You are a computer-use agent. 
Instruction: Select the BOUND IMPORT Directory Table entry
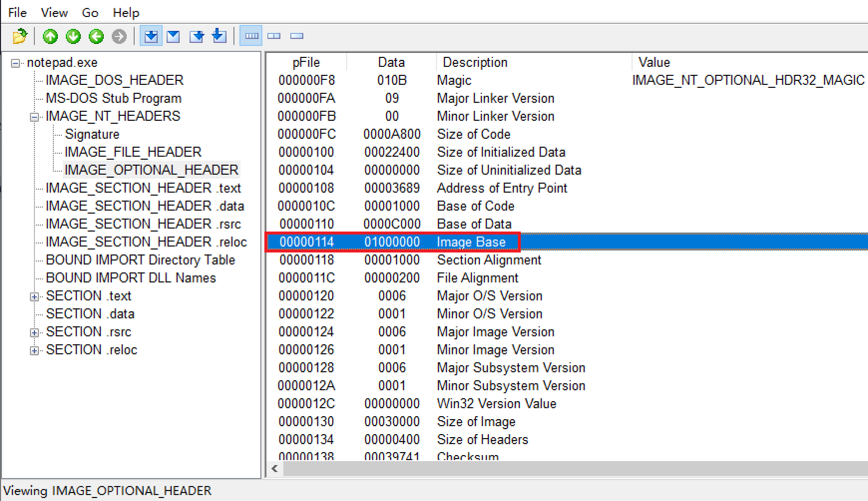point(140,259)
